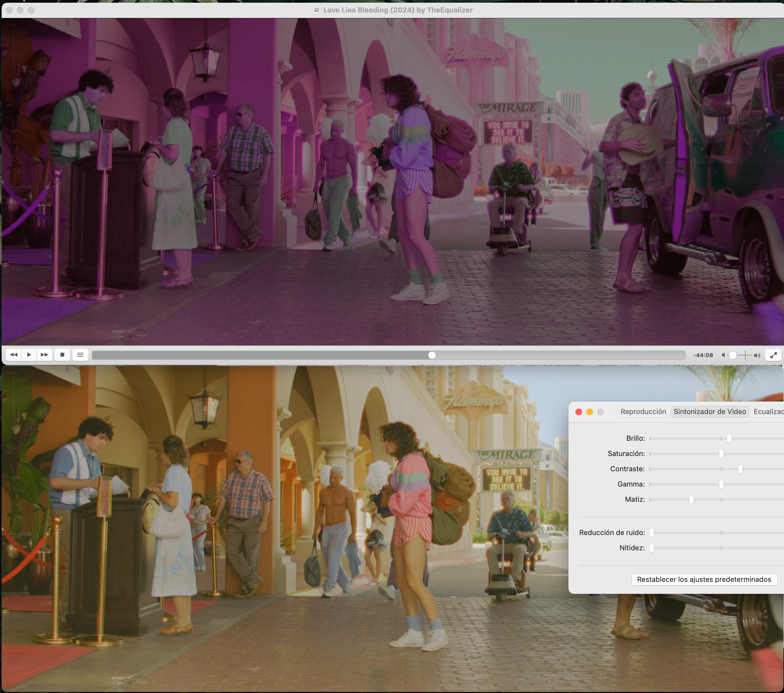
Task: Click the rewind playback button
Action: 14,355
